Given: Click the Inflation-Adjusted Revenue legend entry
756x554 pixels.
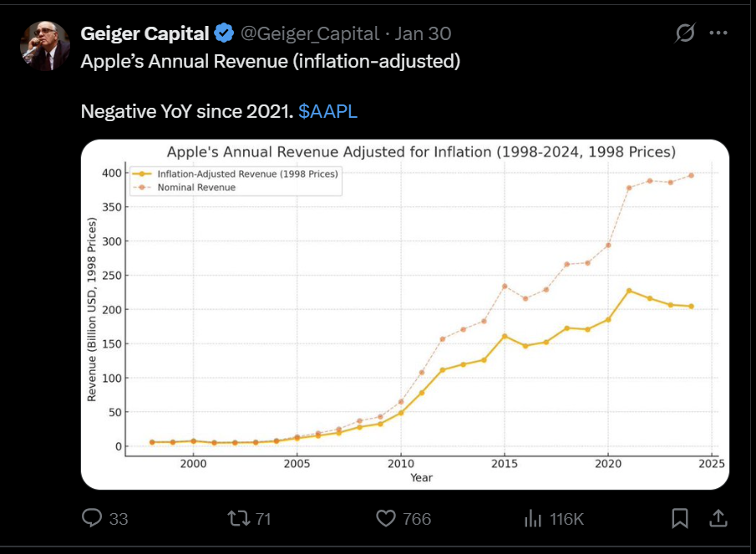Looking at the screenshot, I should pos(246,174).
